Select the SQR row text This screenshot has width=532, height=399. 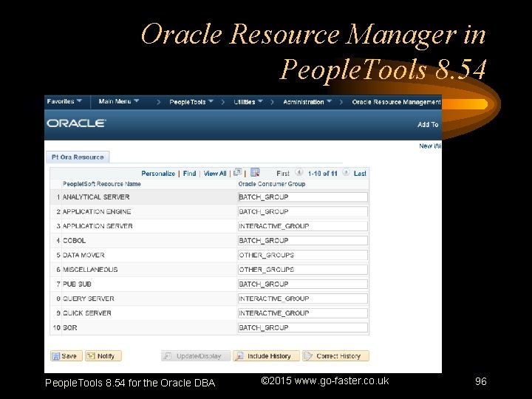click(69, 328)
